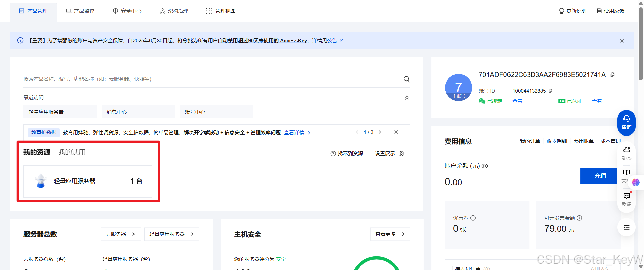Image resolution: width=644 pixels, height=270 pixels.
Task: Open the 管理视图 tab
Action: coord(221,11)
